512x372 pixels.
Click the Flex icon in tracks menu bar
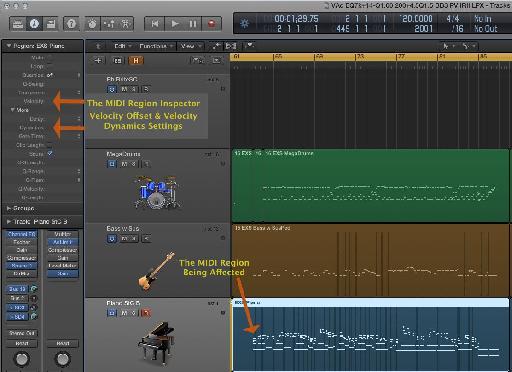coord(231,46)
